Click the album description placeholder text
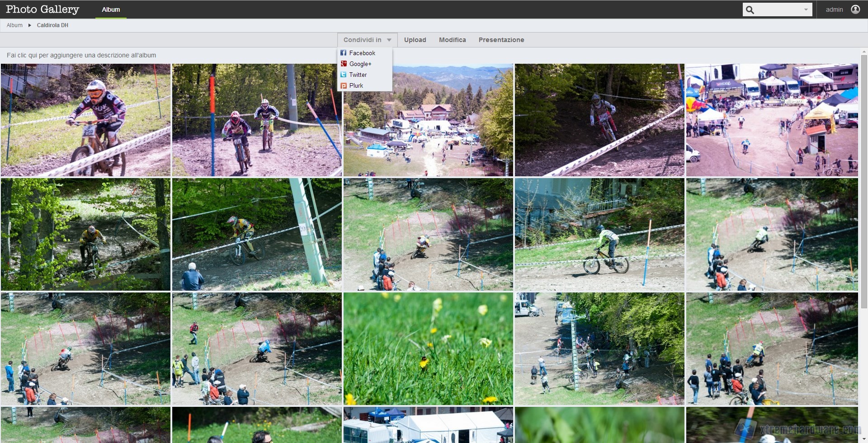The width and height of the screenshot is (868, 443). click(81, 55)
